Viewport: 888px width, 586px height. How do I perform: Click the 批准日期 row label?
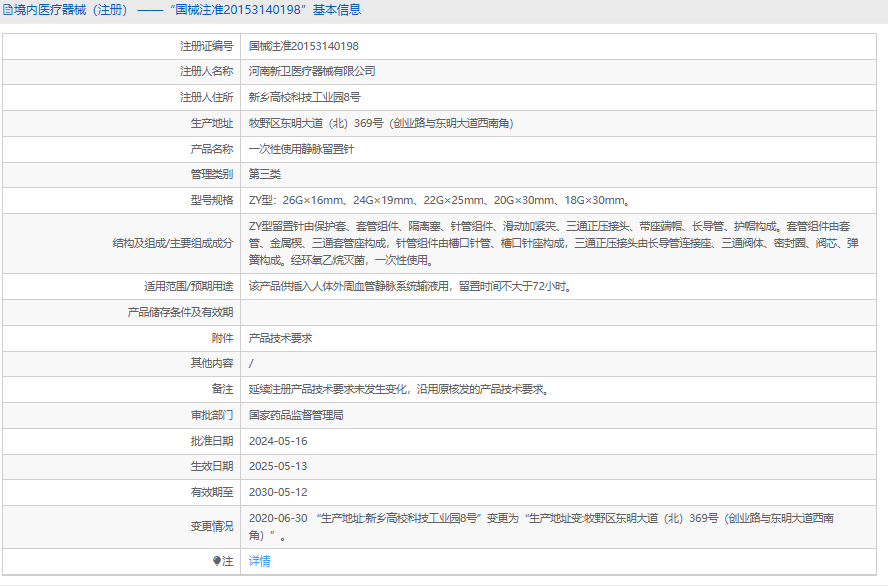pyautogui.click(x=212, y=441)
